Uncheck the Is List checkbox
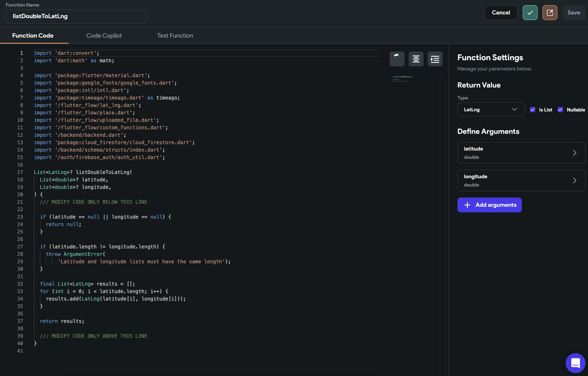588x376 pixels. (533, 110)
